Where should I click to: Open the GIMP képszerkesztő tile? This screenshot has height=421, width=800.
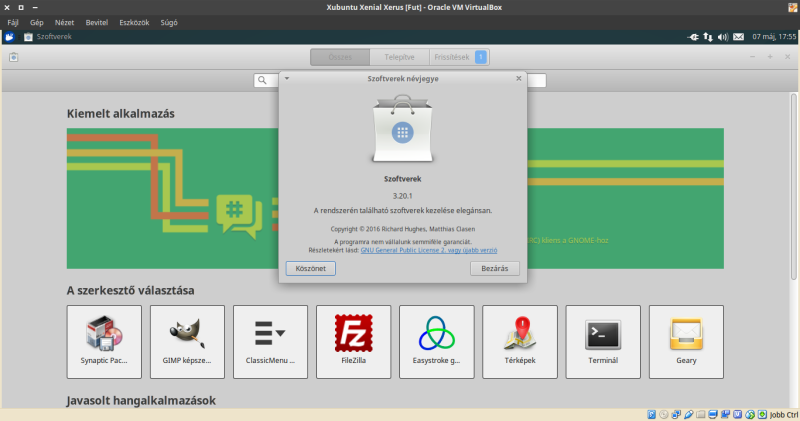[187, 342]
